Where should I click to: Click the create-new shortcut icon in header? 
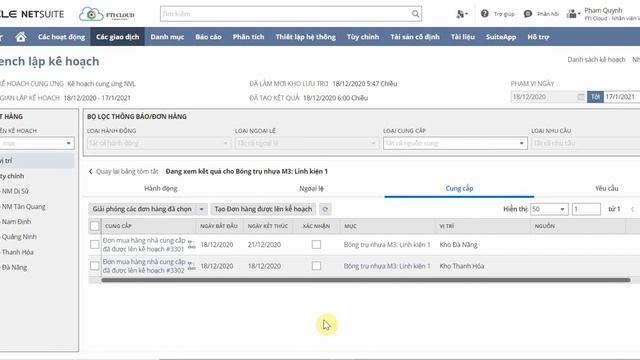[x=462, y=14]
